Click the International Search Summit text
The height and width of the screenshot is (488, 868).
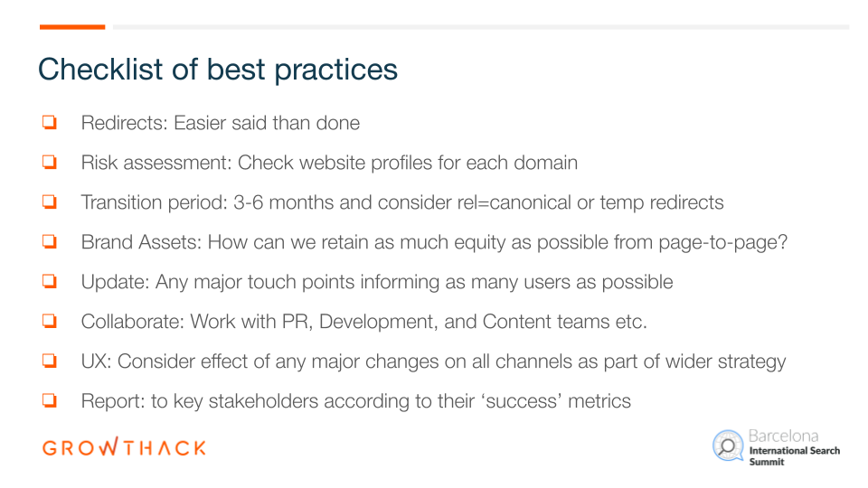(795, 455)
